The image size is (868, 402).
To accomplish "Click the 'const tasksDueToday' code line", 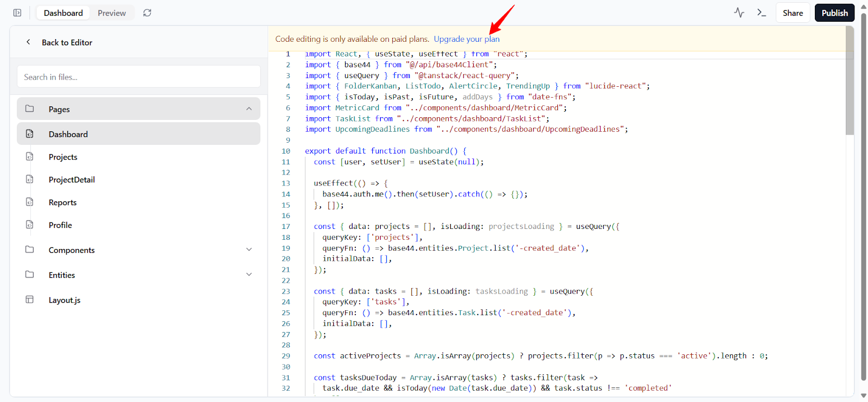I will tap(456, 378).
